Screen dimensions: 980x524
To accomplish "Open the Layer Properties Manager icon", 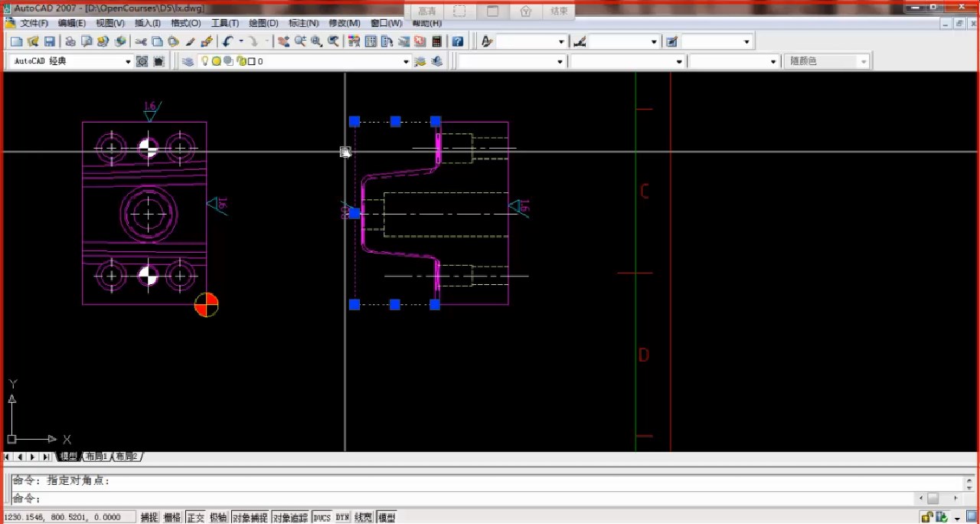I will point(188,61).
